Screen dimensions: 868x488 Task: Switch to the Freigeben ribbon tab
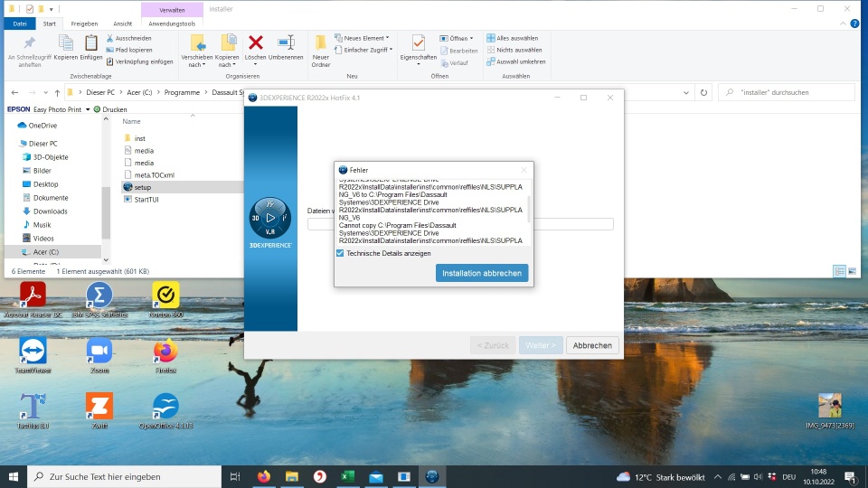click(x=84, y=23)
